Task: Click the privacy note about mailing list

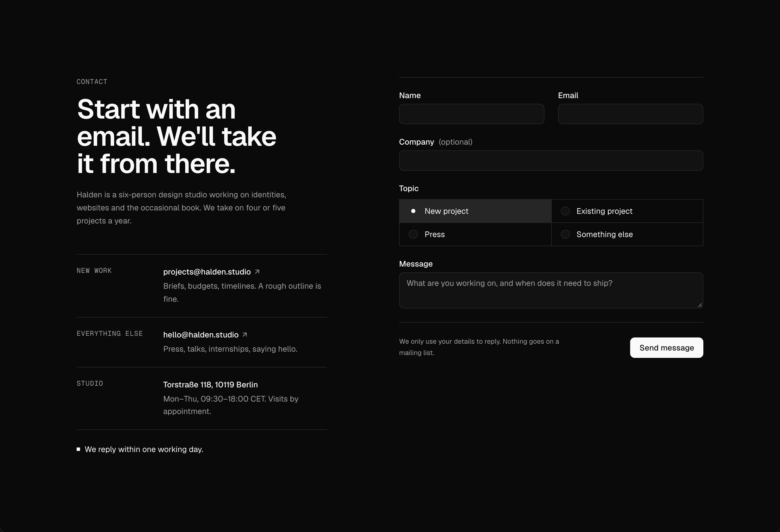Action: coord(479,347)
